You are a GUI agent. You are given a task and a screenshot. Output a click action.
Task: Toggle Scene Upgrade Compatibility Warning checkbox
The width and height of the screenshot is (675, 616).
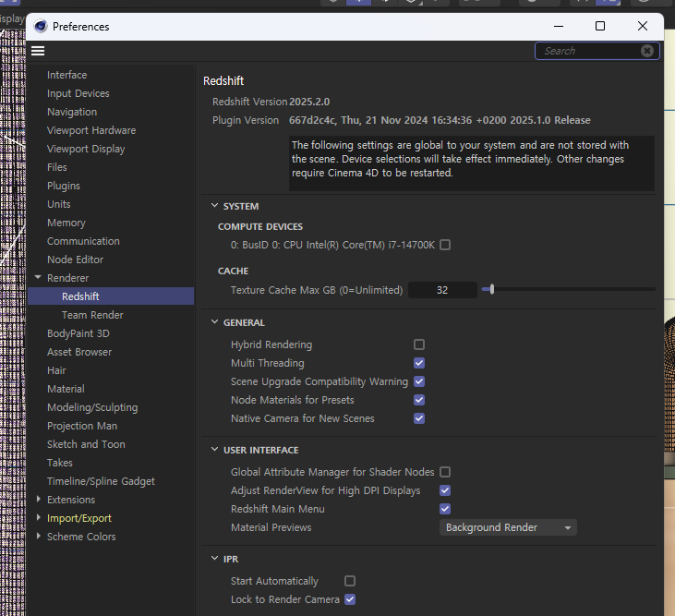click(x=419, y=381)
